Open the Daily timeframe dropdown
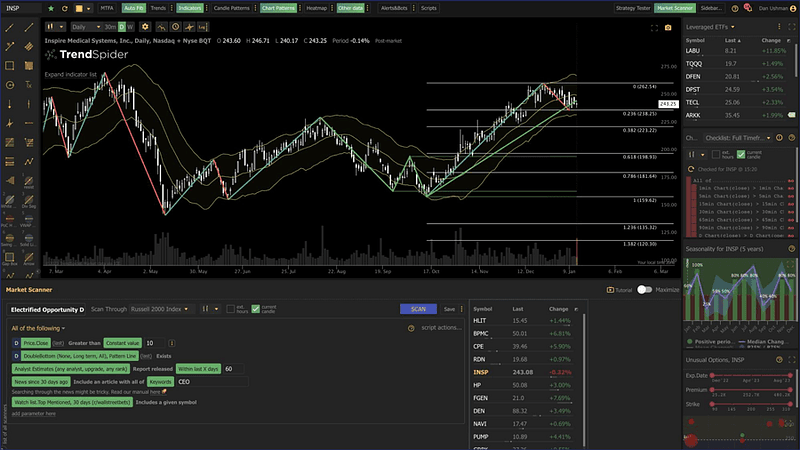Image resolution: width=800 pixels, height=450 pixels. pos(86,27)
